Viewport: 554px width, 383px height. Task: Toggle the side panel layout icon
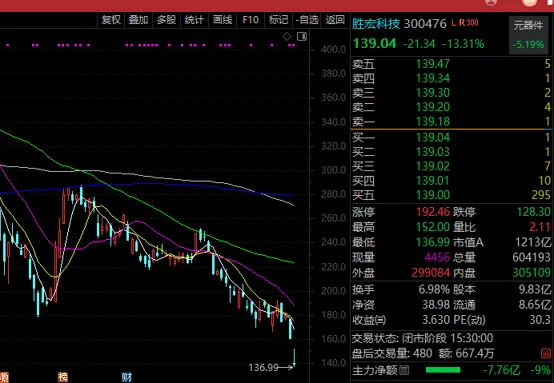coord(302,36)
